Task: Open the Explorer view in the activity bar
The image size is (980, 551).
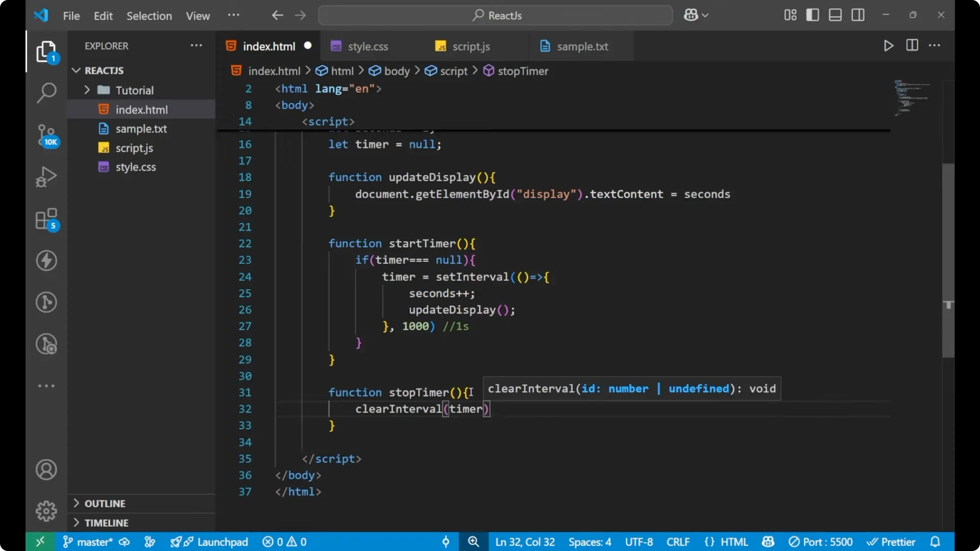Action: [x=46, y=51]
